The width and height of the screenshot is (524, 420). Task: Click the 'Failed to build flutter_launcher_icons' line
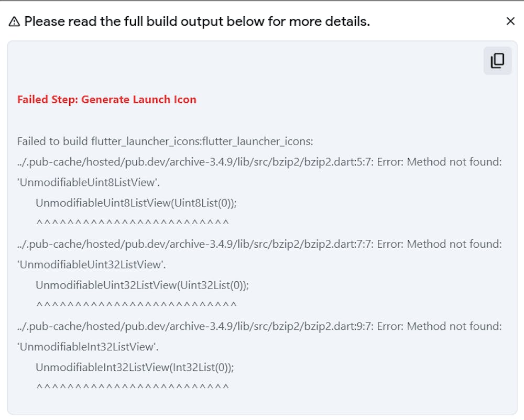coord(165,141)
